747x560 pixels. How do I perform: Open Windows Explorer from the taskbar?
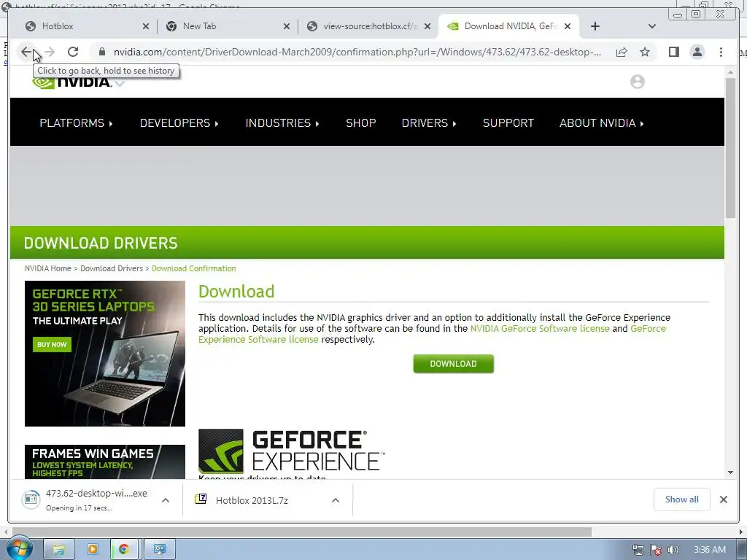coord(58,550)
